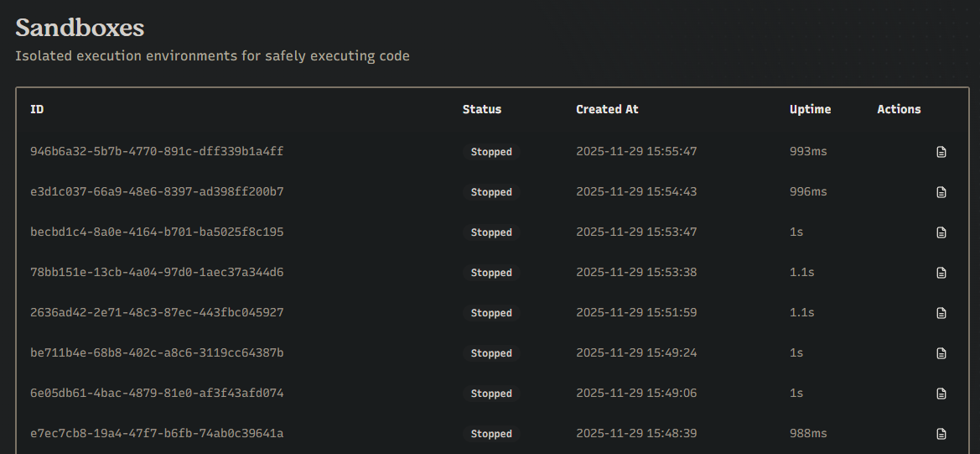Image resolution: width=980 pixels, height=454 pixels.
Task: Click the Status column header
Action: click(481, 109)
